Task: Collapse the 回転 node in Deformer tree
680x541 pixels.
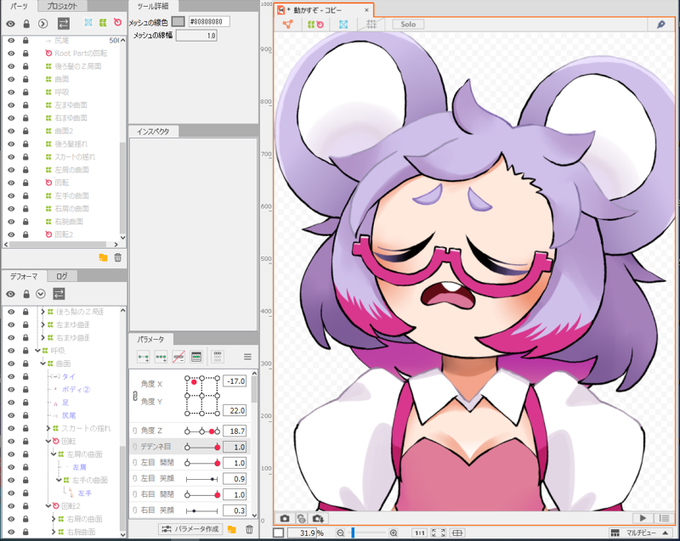Action: [x=48, y=441]
